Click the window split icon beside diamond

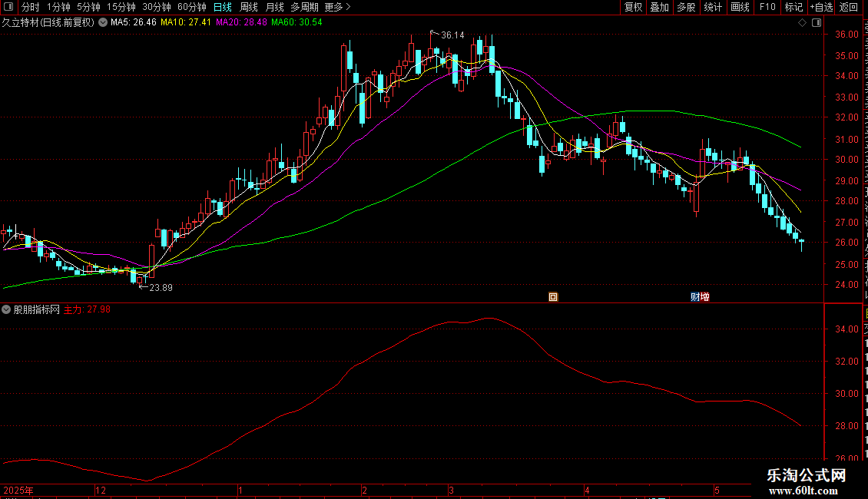coord(817,23)
